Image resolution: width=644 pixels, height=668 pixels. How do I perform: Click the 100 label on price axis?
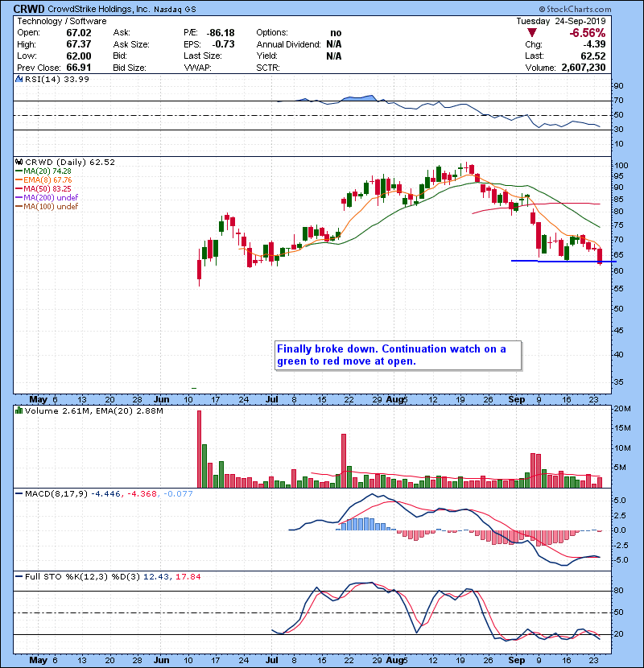pyautogui.click(x=621, y=165)
